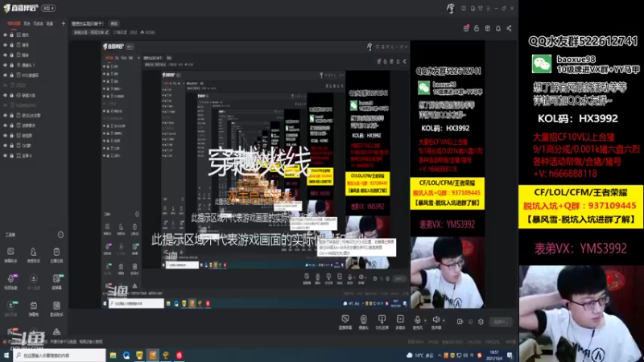Hide the 全屏 6 layer using its eye icon
Screen dimensions: 644x362
6,155
